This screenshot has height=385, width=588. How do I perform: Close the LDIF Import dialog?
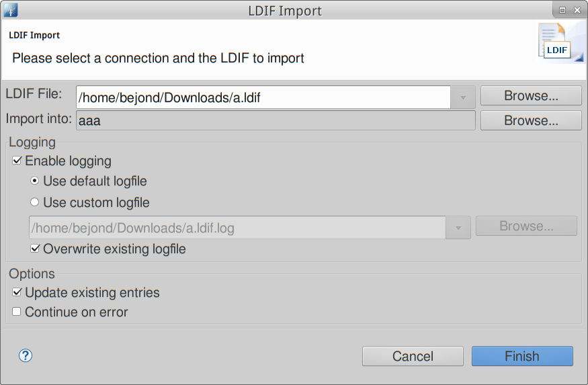click(577, 10)
